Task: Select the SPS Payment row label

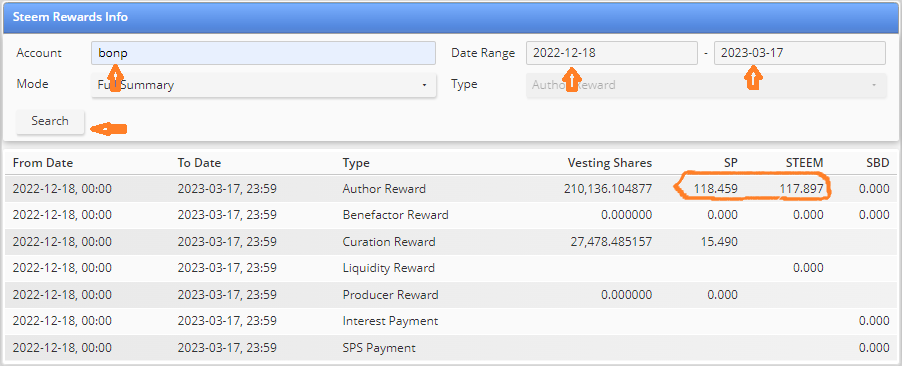Action: pos(379,348)
